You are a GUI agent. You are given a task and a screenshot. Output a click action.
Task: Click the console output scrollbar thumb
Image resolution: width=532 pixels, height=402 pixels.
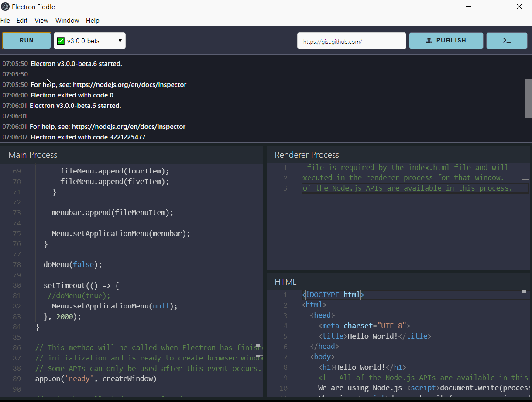point(529,98)
